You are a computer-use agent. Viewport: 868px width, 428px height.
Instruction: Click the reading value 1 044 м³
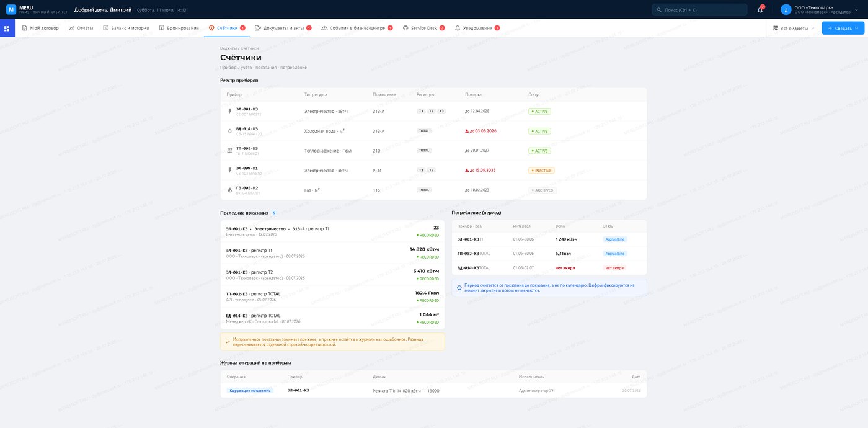tap(429, 314)
